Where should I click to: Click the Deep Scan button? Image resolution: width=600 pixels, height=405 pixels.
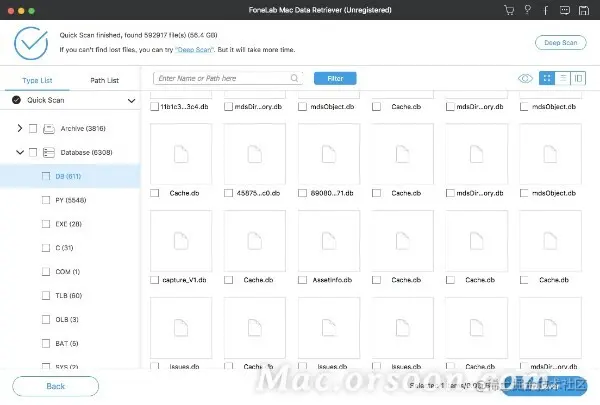[561, 42]
